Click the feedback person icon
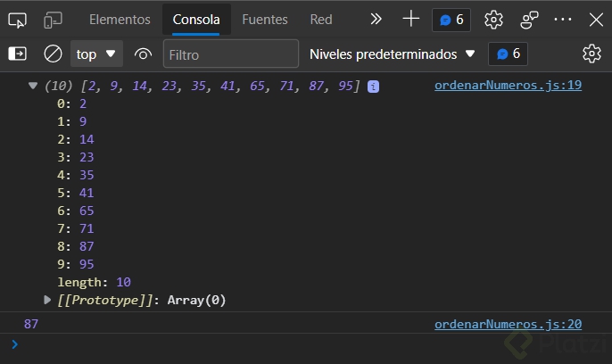The image size is (612, 364). [x=529, y=20]
